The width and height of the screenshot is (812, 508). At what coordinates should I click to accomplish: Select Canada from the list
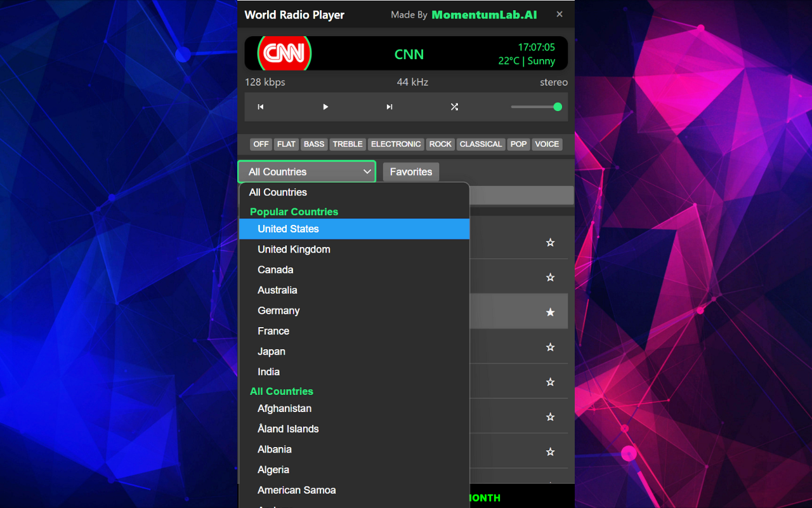(354, 270)
